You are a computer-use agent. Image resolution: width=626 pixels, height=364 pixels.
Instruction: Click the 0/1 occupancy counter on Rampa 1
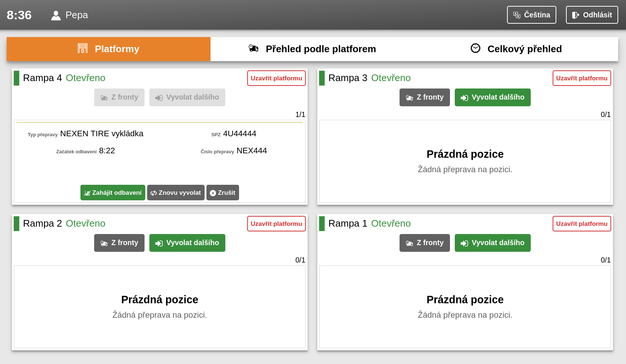(x=606, y=260)
